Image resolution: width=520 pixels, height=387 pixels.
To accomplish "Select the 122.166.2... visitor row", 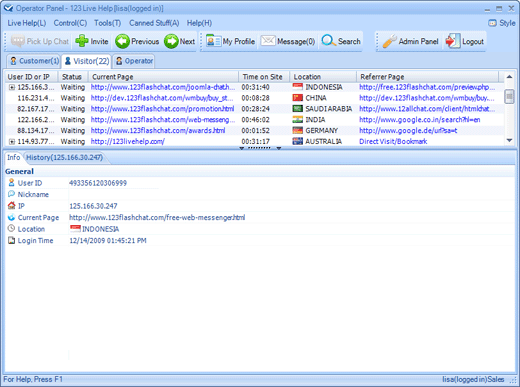I will pos(254,120).
